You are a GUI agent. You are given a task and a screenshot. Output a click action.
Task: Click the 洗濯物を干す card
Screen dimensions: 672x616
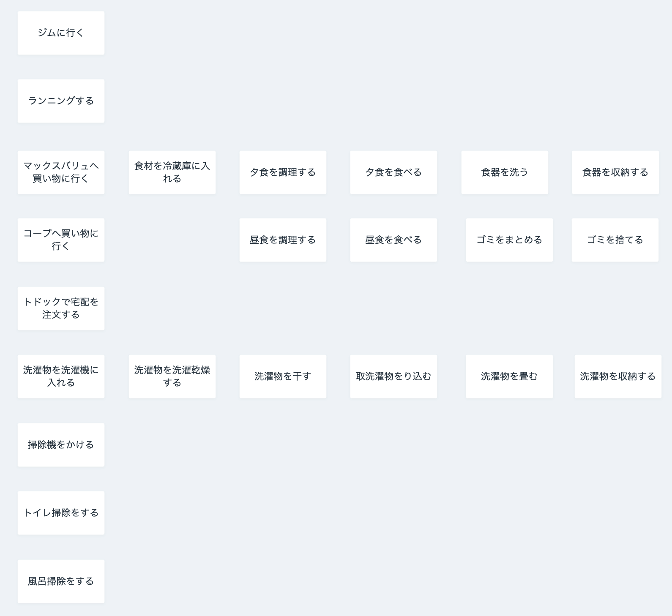click(x=283, y=376)
